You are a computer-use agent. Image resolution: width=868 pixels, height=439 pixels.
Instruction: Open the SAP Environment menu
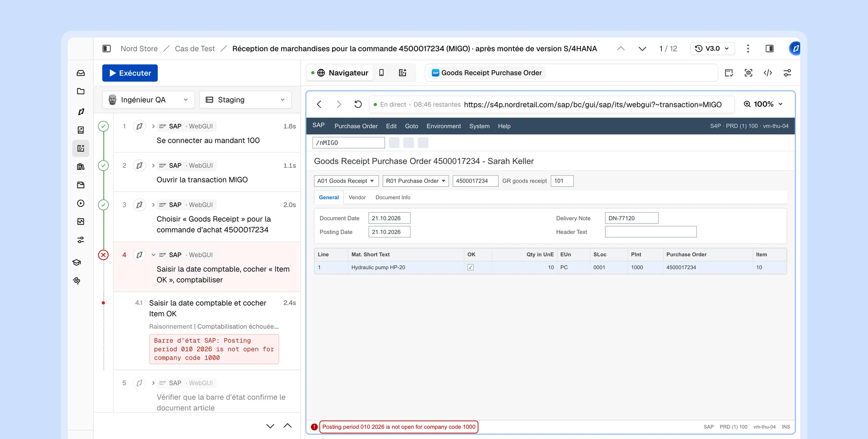point(443,126)
